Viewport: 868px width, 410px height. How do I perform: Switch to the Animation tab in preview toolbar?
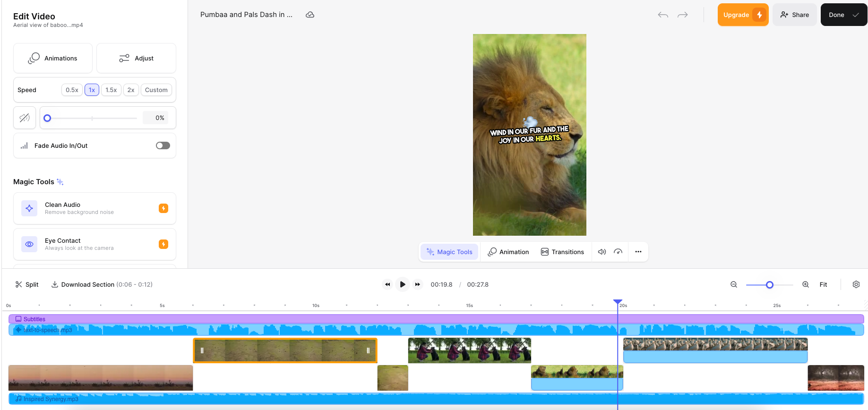(x=508, y=252)
